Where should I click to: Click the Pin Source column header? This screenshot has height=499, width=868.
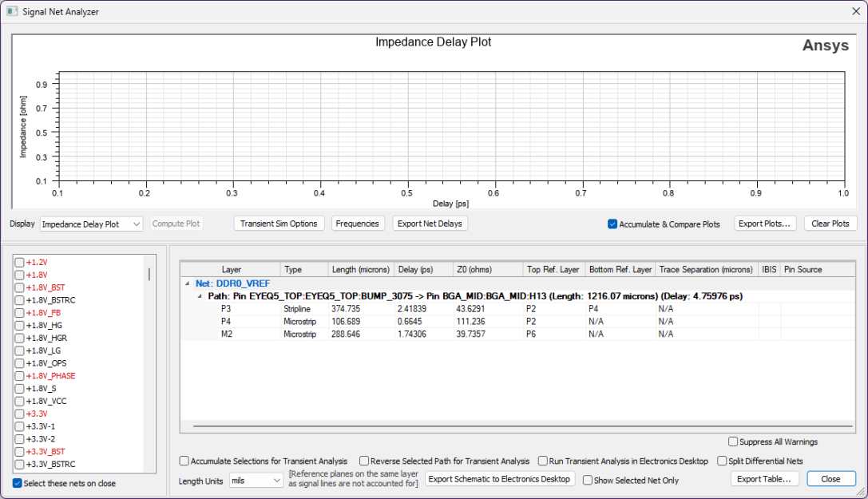pos(818,269)
